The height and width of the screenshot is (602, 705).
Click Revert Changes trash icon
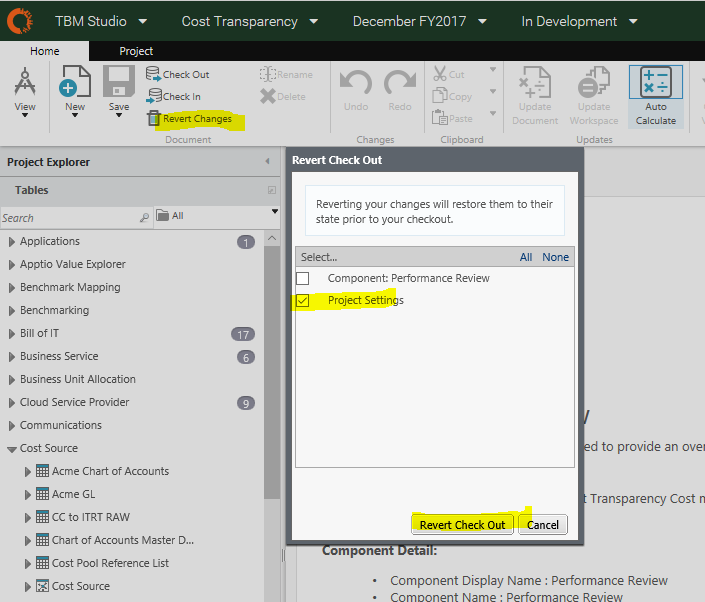[154, 118]
